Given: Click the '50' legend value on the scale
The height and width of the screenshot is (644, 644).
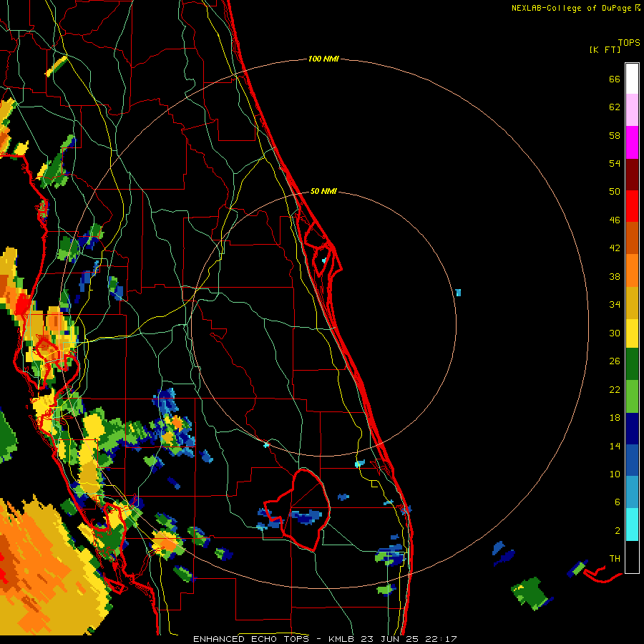Looking at the screenshot, I should [615, 192].
